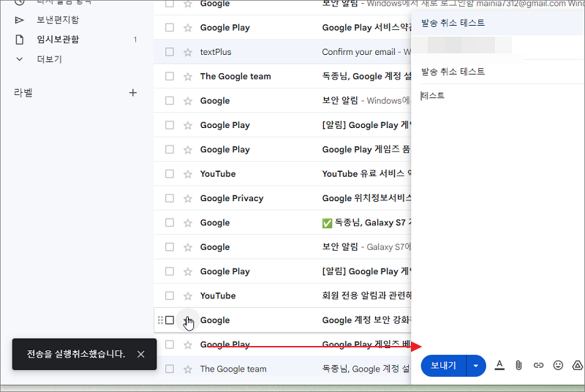Viewport: 585px width, 392px height.
Task: Dismiss the 전송을 실행취소했습니다 notification
Action: pyautogui.click(x=141, y=354)
